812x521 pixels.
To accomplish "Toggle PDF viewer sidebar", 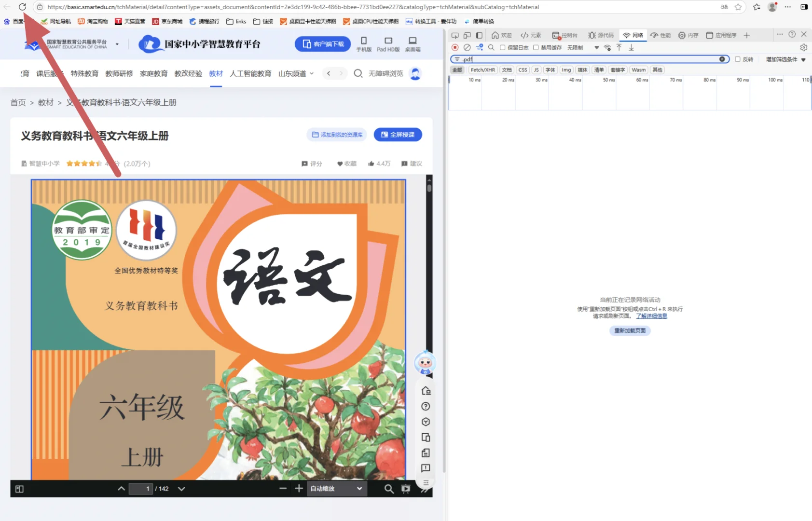I will pyautogui.click(x=19, y=489).
